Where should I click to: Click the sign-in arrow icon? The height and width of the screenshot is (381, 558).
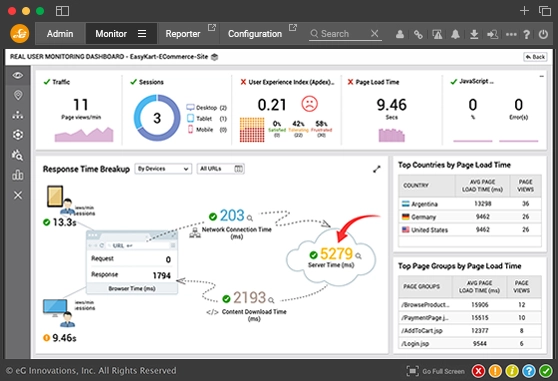(492, 34)
